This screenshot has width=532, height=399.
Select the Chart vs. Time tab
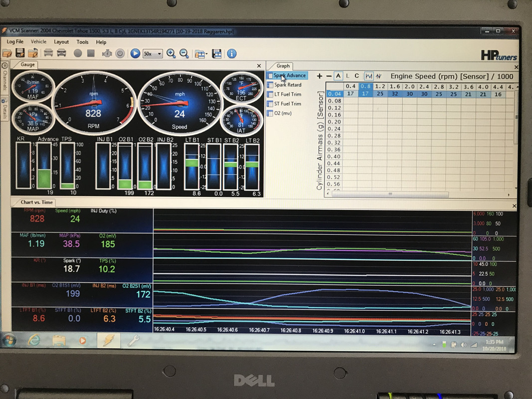36,202
